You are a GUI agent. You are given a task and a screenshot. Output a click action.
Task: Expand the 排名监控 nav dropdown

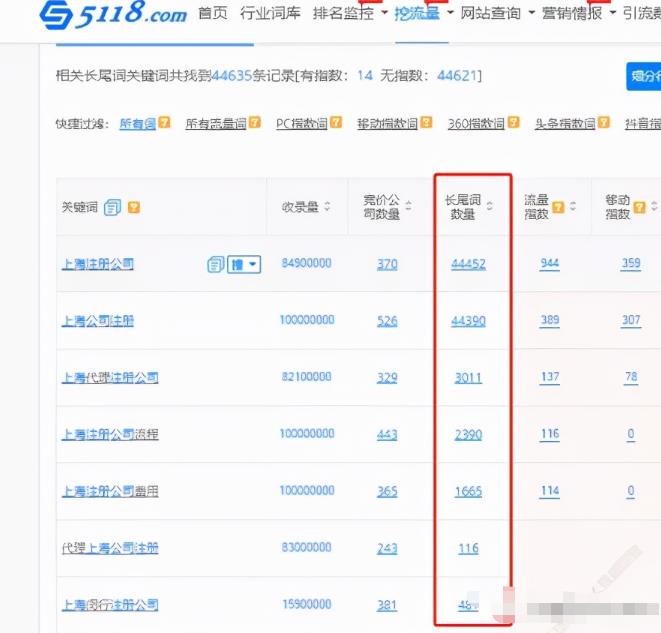(384, 13)
